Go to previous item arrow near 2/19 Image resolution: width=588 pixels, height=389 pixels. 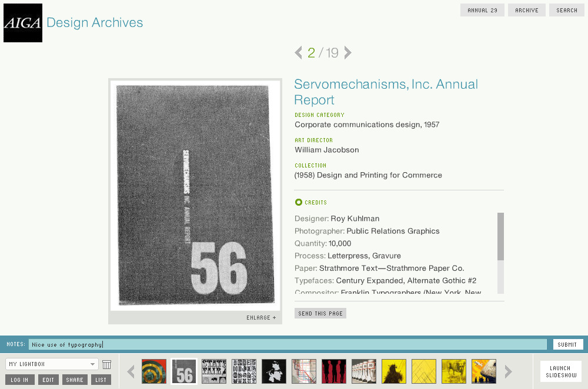coord(299,53)
